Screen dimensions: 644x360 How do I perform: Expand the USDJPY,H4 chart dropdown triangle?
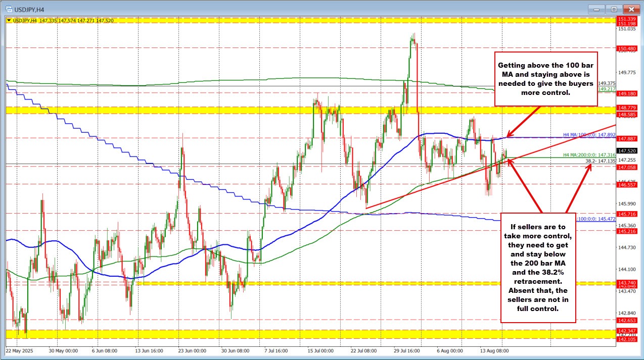point(8,20)
